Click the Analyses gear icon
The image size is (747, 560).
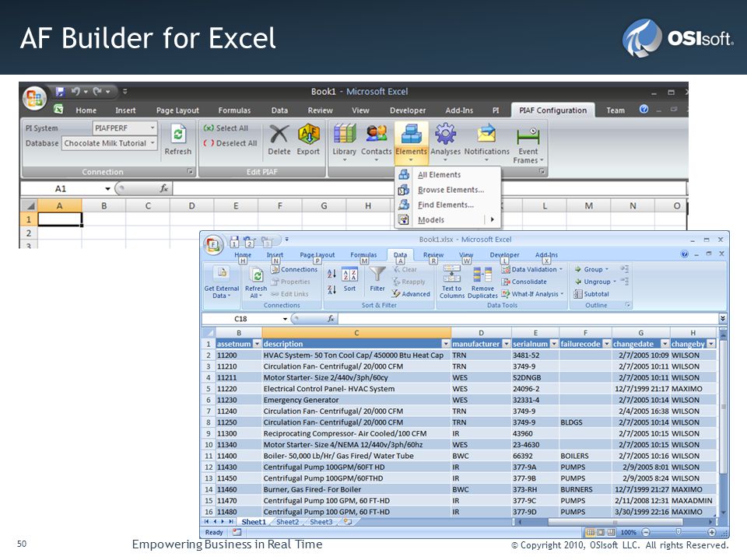445,134
